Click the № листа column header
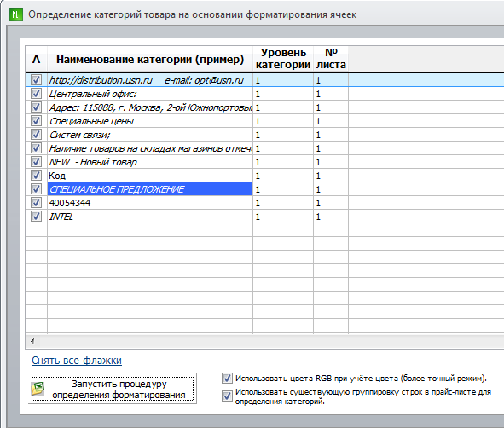The height and width of the screenshot is (428, 504). [331, 59]
